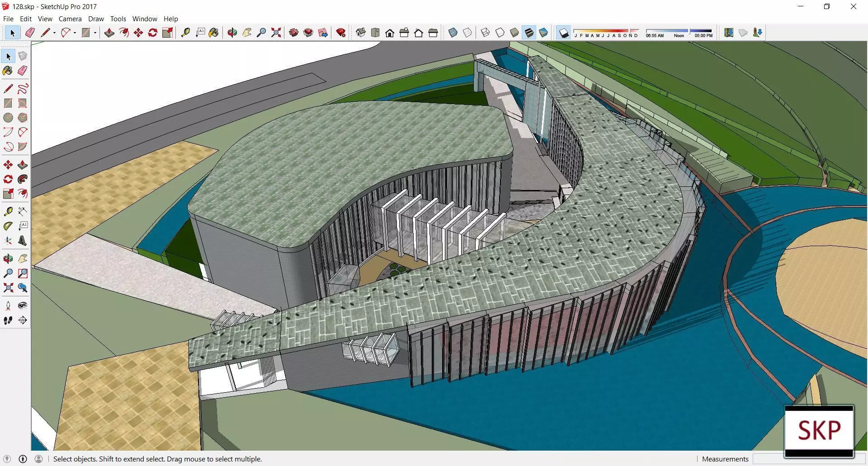Activate the Follow Me tool

[x=23, y=179]
